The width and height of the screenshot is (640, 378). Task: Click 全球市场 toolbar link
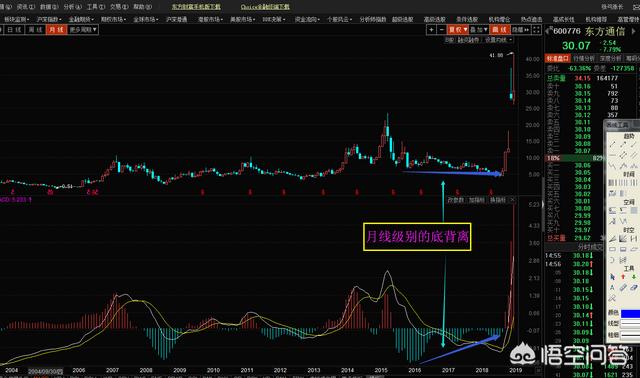[x=145, y=19]
